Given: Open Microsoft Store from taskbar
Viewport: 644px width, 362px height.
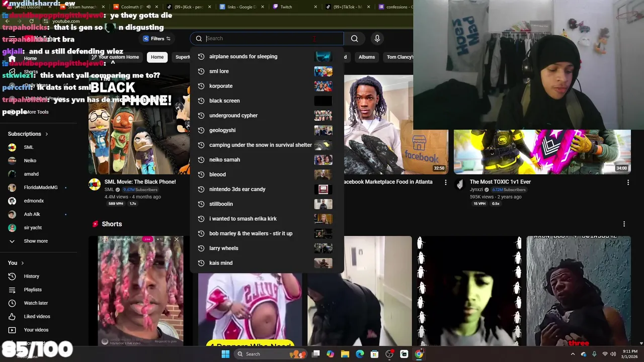Looking at the screenshot, I should point(374,354).
